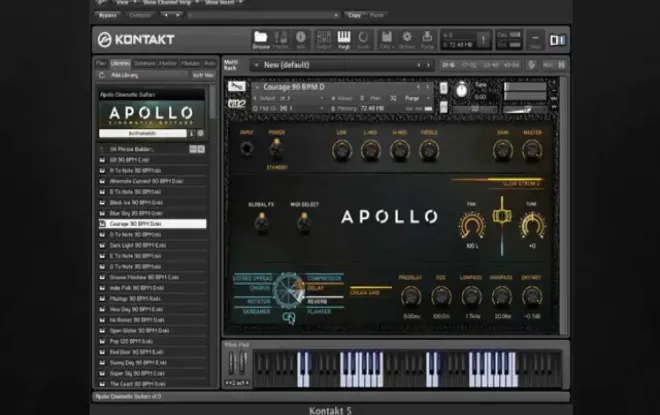Click the minimized View button
660x415 pixels.
coord(535,40)
